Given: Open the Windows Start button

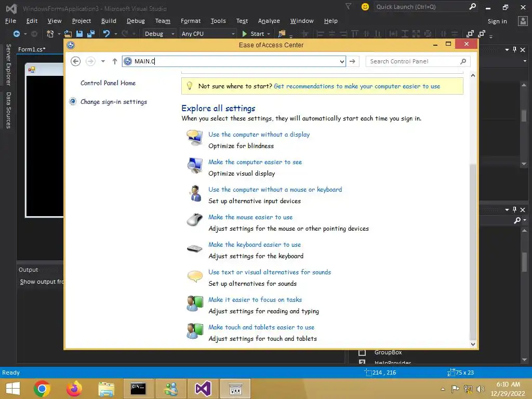Looking at the screenshot, I should coord(13,389).
